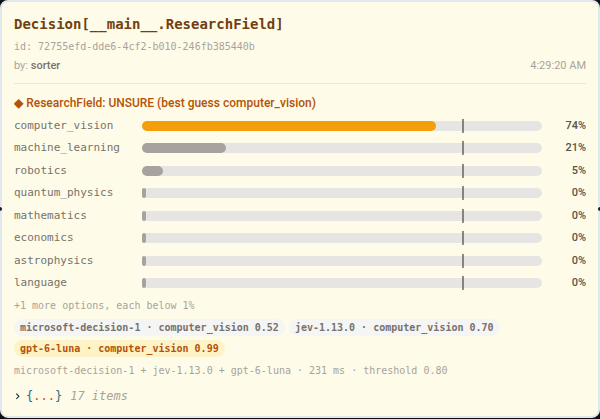Image resolution: width=600 pixels, height=419 pixels.
Task: Click the astrophysics probability bar
Action: [x=342, y=261]
